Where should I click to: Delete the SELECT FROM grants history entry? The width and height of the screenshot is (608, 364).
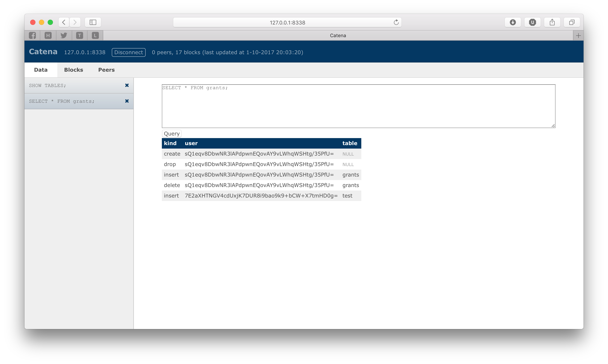click(127, 101)
